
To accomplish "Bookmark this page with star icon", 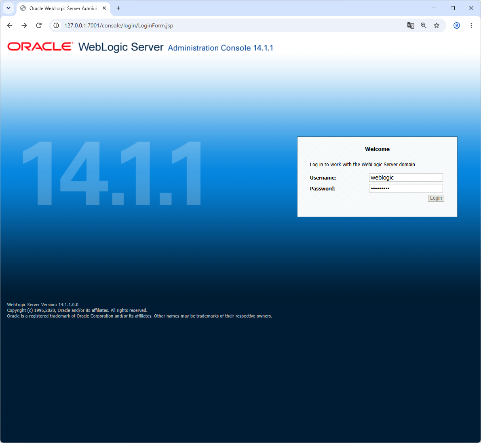I will coord(436,25).
